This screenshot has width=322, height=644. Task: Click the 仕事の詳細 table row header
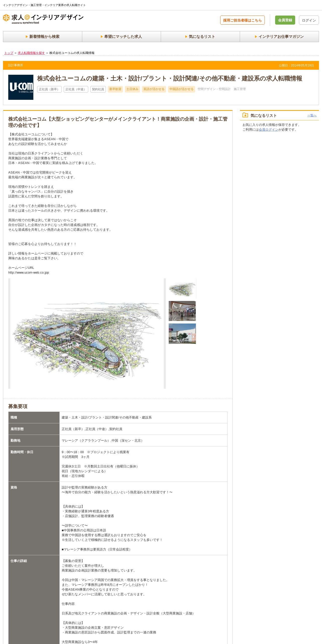coord(34,600)
